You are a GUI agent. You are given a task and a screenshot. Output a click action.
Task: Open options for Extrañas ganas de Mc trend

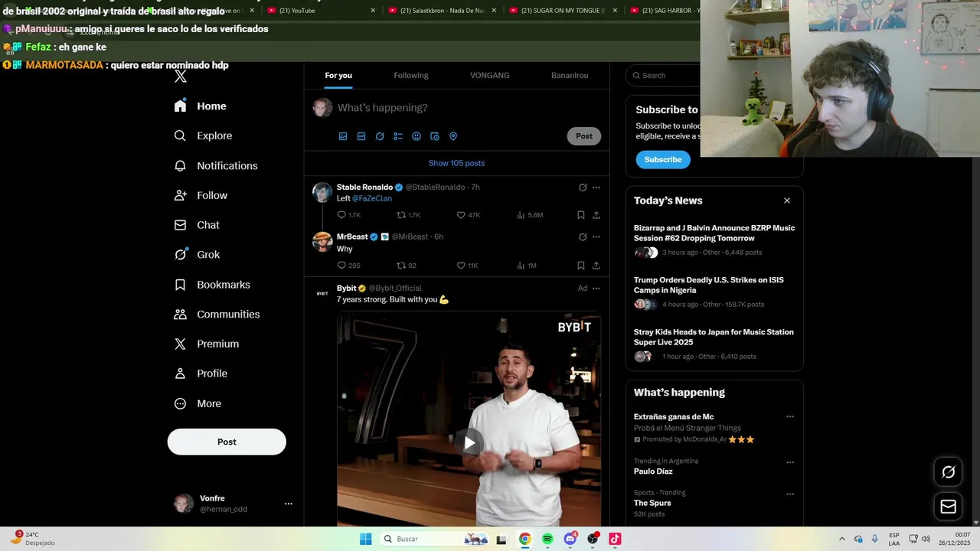pyautogui.click(x=790, y=417)
